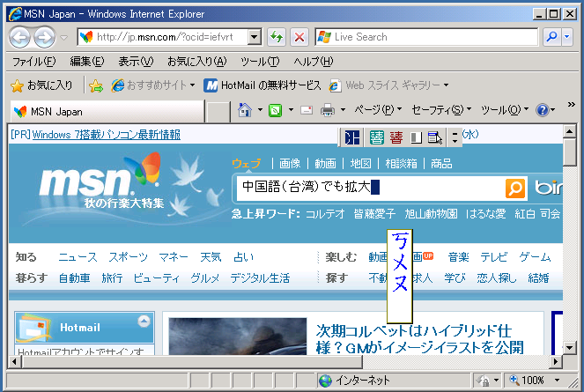Open a new blank tab button
Viewport: 584px width, 392px height.
tap(218, 112)
